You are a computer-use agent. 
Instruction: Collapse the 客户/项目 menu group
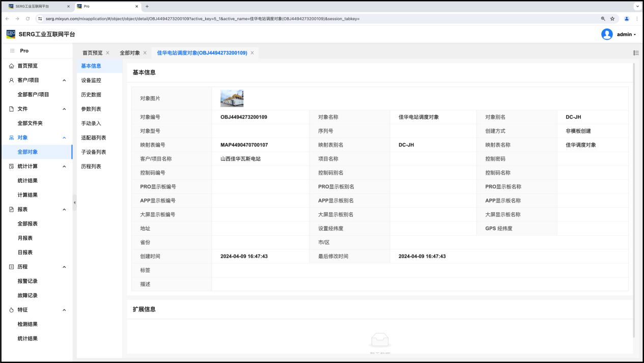pos(64,80)
